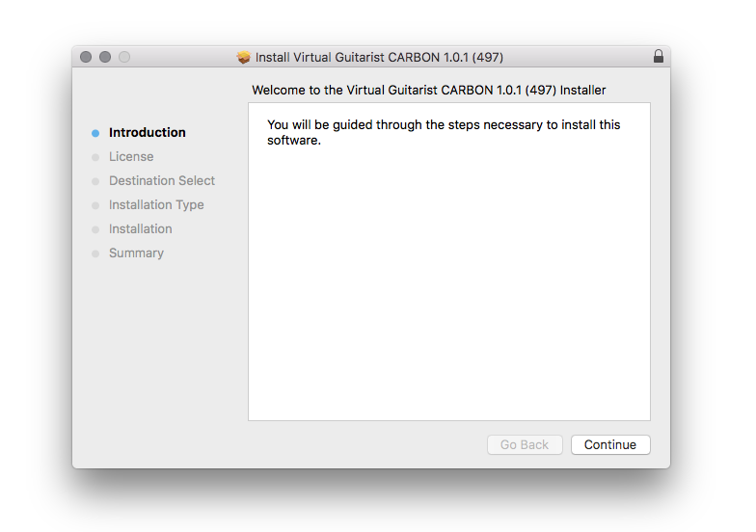Select the Installation step in sidebar

pyautogui.click(x=141, y=228)
